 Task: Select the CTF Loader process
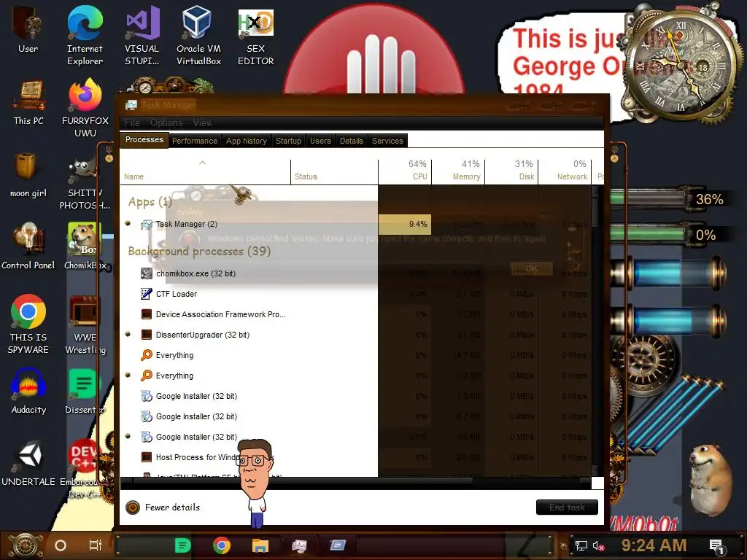tap(355, 294)
